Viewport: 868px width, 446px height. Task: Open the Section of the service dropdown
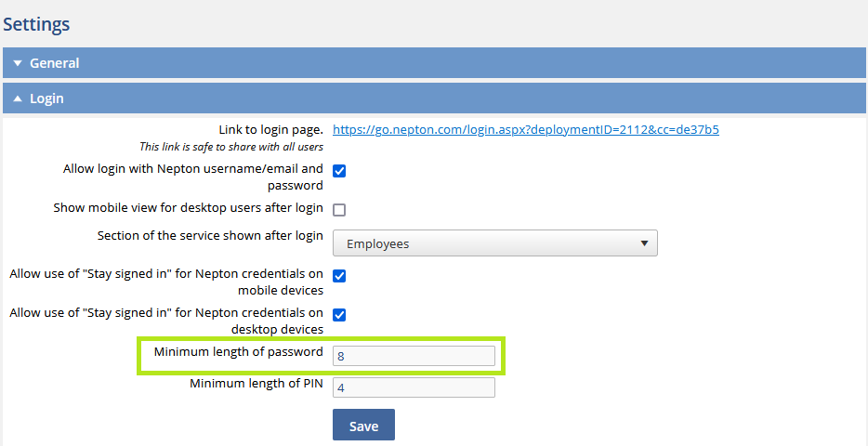pyautogui.click(x=495, y=243)
